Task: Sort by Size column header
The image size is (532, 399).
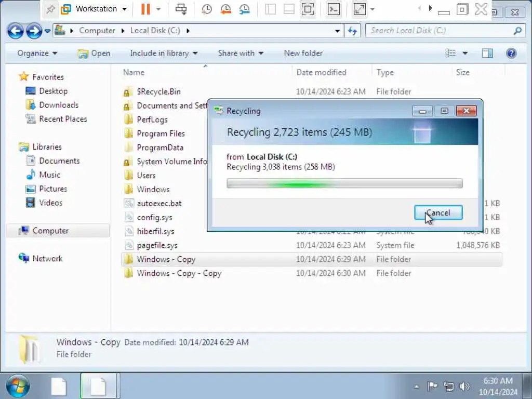Action: 463,72
